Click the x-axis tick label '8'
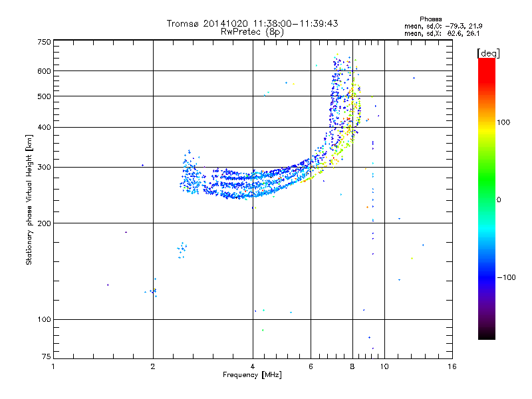Image resolution: width=532 pixels, height=399 pixels. 352,366
